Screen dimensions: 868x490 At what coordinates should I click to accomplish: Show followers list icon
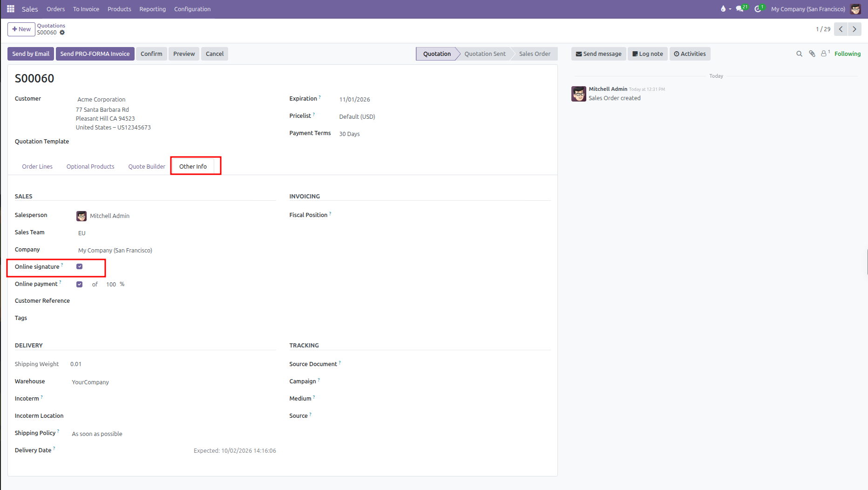coord(825,54)
